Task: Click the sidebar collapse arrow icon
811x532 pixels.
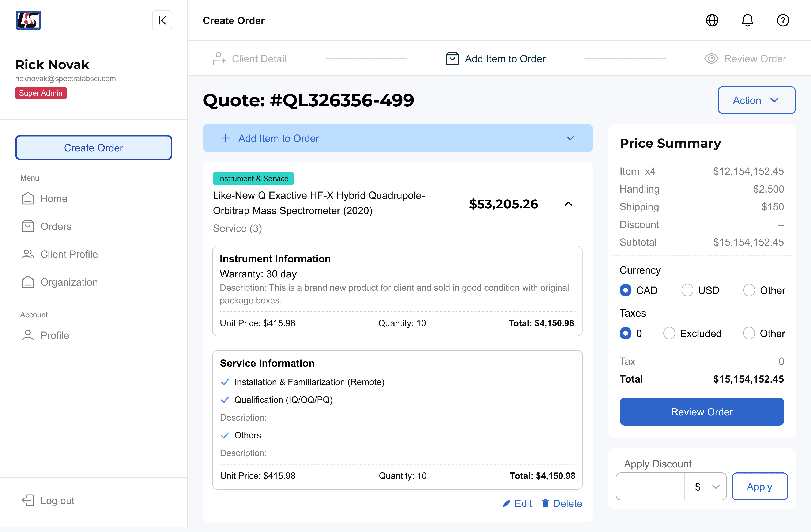Action: [162, 20]
